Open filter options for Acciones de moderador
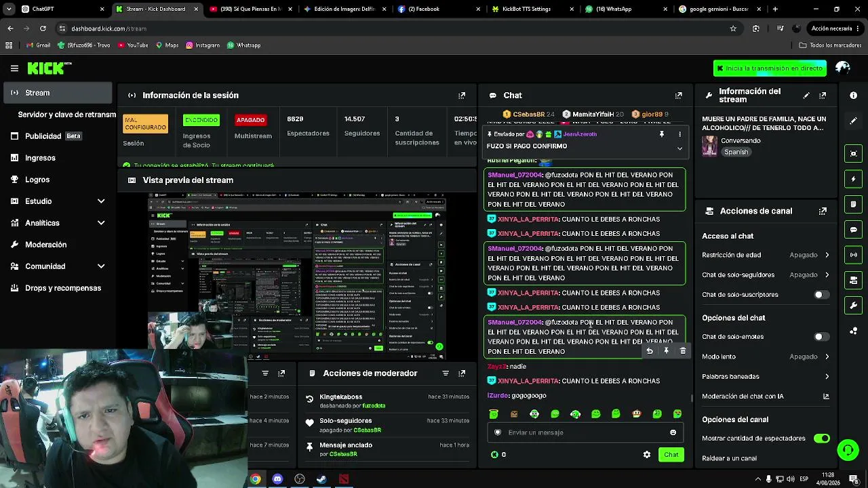This screenshot has height=488, width=868. [x=446, y=373]
